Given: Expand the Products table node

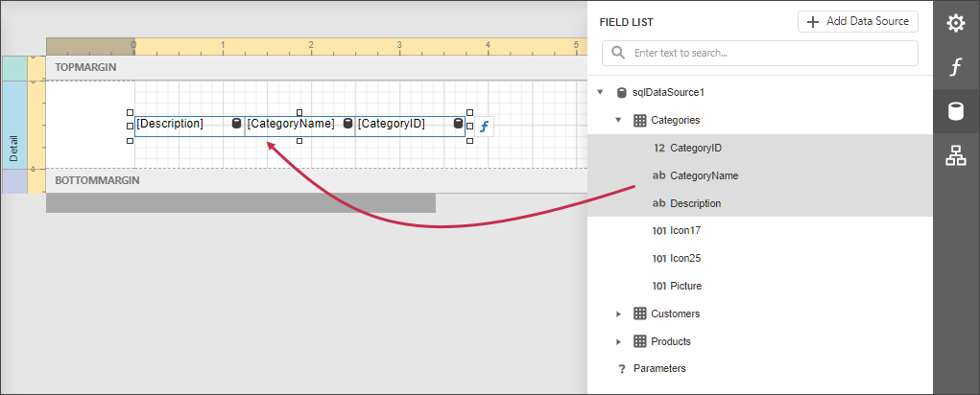Looking at the screenshot, I should click(x=618, y=341).
